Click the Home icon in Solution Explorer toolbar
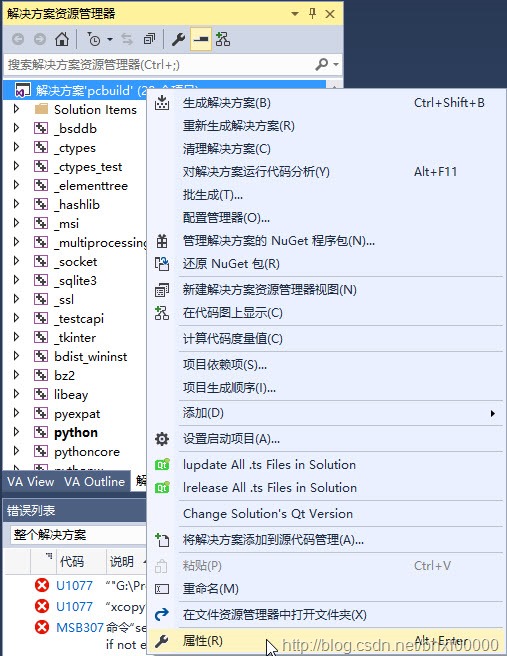The height and width of the screenshot is (656, 507). click(62, 39)
